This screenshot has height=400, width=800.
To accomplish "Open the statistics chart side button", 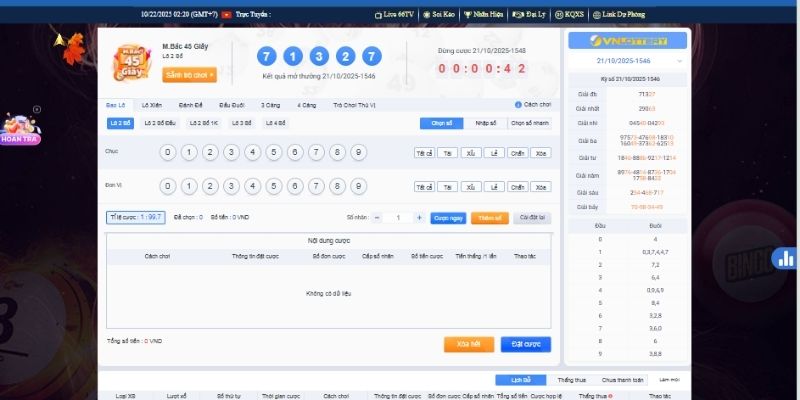I will [786, 258].
